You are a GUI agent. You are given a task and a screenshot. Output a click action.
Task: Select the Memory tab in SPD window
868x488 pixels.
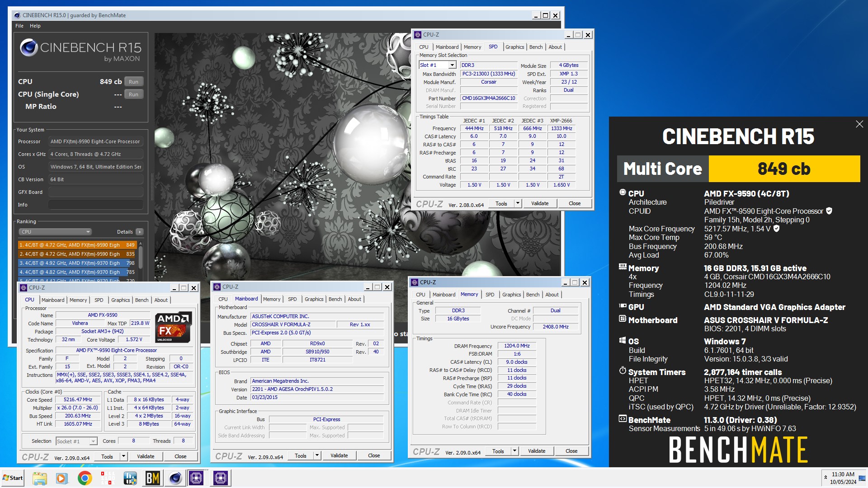click(x=472, y=47)
